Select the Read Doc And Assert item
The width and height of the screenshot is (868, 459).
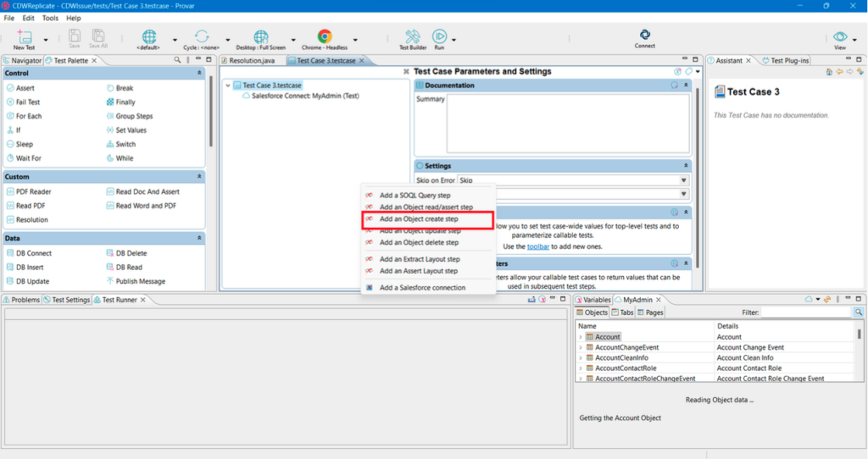pyautogui.click(x=142, y=191)
